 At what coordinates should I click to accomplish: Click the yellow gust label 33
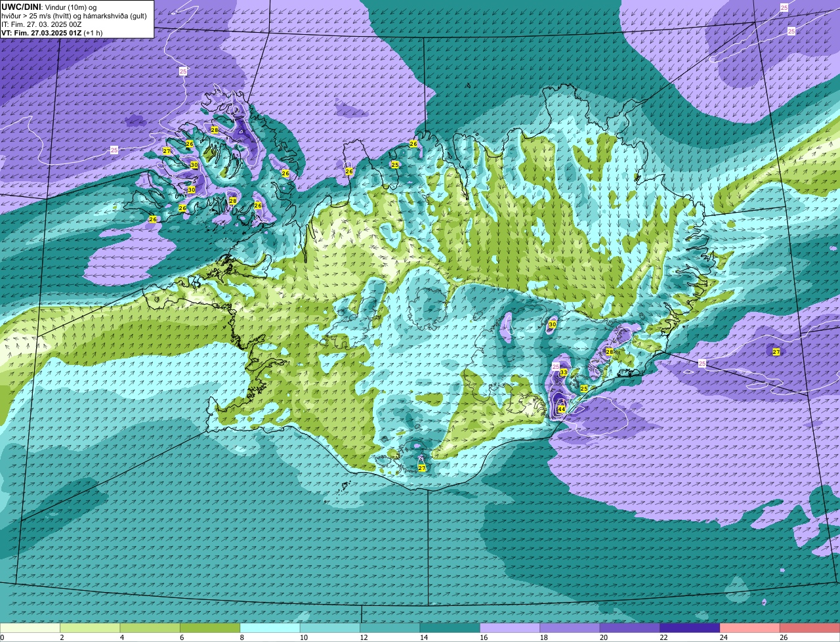(x=564, y=372)
